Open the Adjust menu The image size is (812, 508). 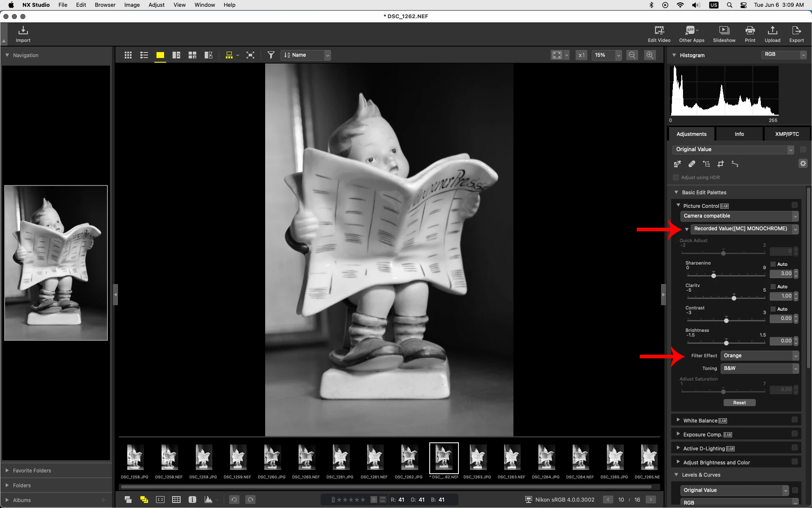click(156, 5)
